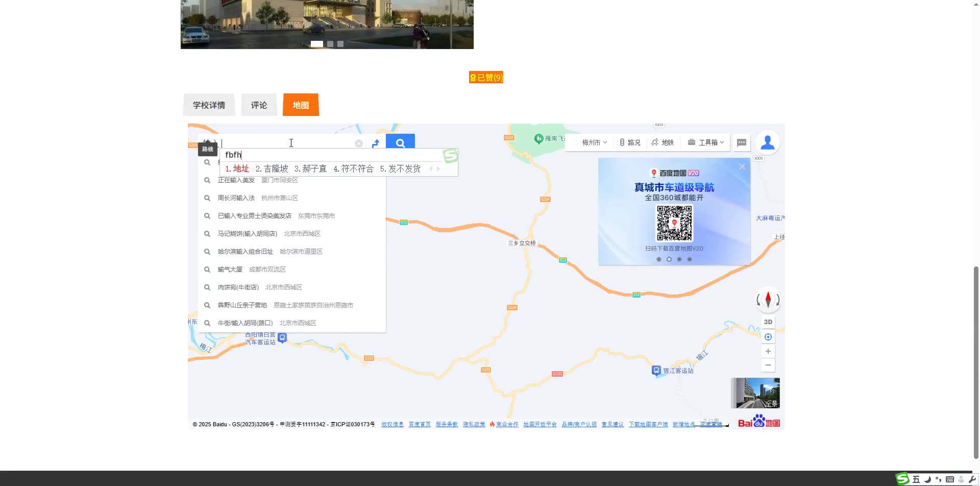Screen dimensions: 980x486
Task: Choose IME candidate 2 吉隆坡
Action: (272, 169)
